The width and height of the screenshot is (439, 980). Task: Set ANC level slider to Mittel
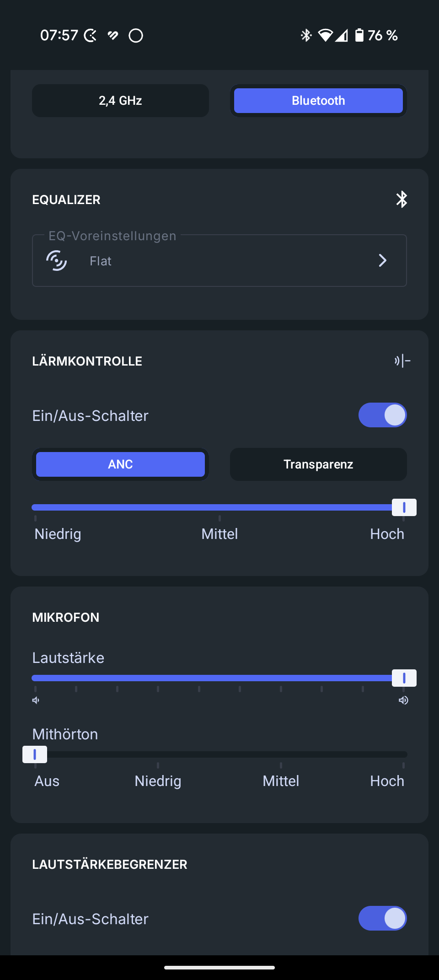[219, 507]
